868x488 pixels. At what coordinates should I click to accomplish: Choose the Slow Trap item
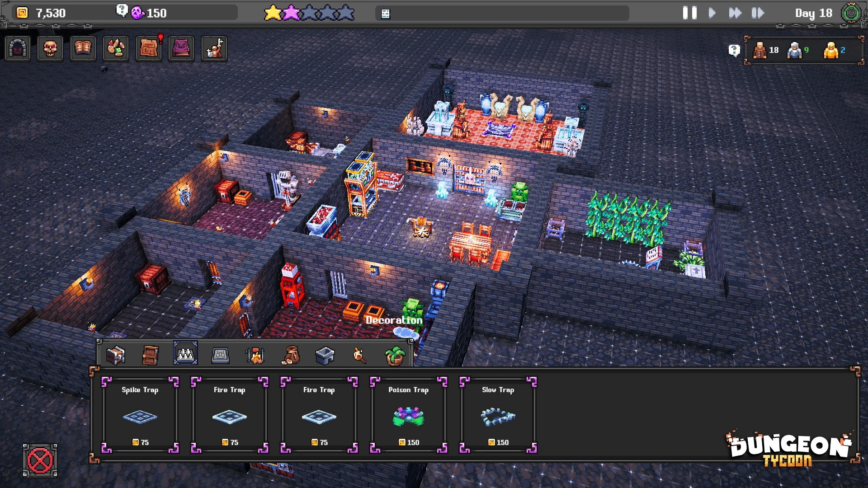(498, 415)
